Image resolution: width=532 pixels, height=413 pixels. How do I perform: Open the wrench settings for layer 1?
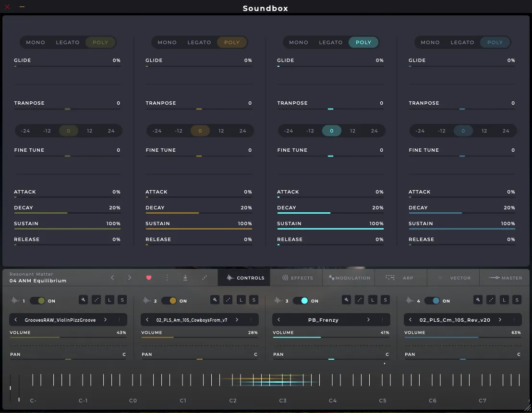tap(84, 300)
